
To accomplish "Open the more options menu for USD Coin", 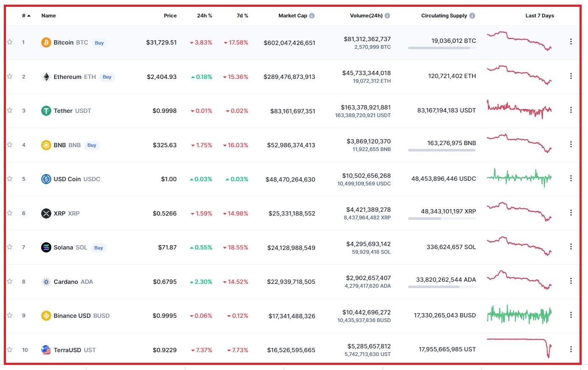I will 571,178.
